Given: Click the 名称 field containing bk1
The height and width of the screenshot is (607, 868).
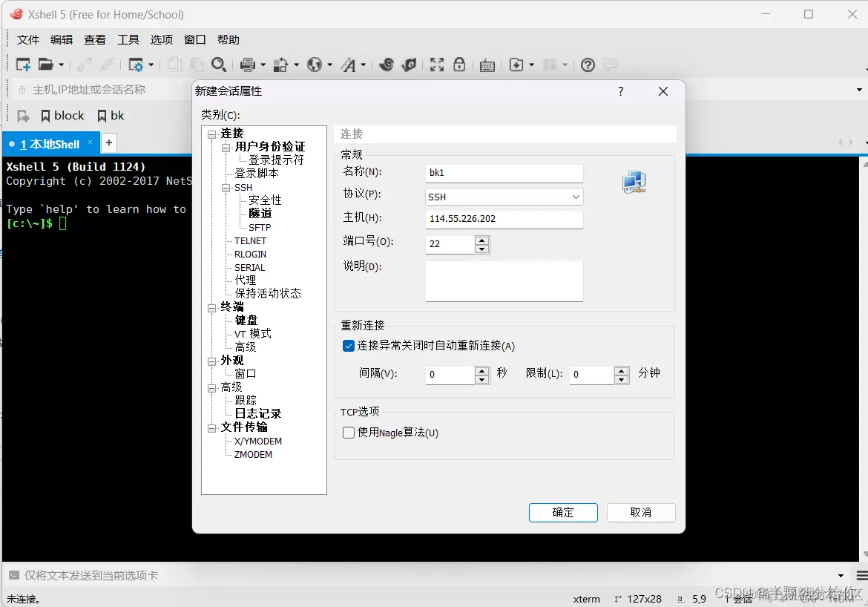Looking at the screenshot, I should (x=504, y=173).
